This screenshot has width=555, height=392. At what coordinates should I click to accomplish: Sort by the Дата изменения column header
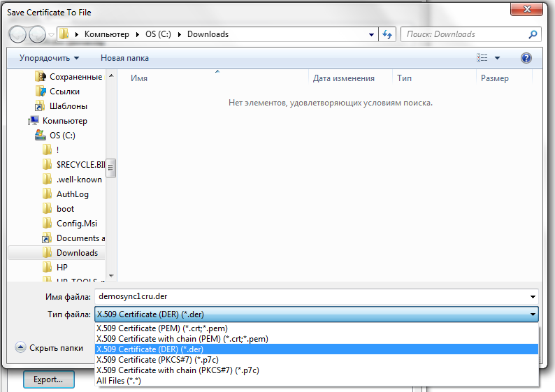(x=344, y=78)
